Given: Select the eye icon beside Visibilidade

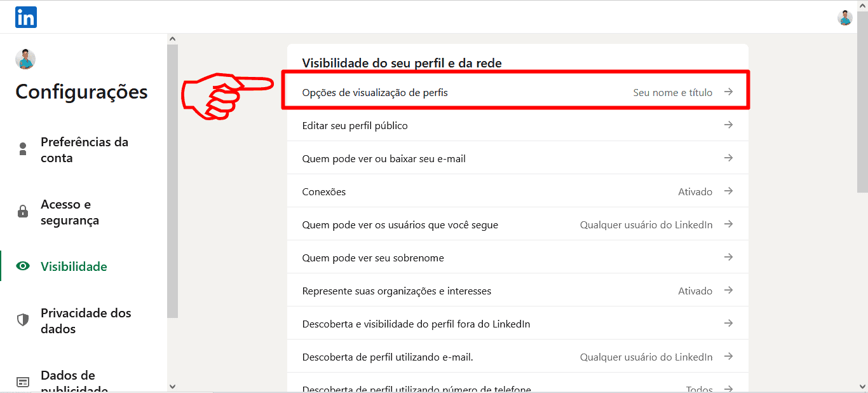Looking at the screenshot, I should 23,266.
